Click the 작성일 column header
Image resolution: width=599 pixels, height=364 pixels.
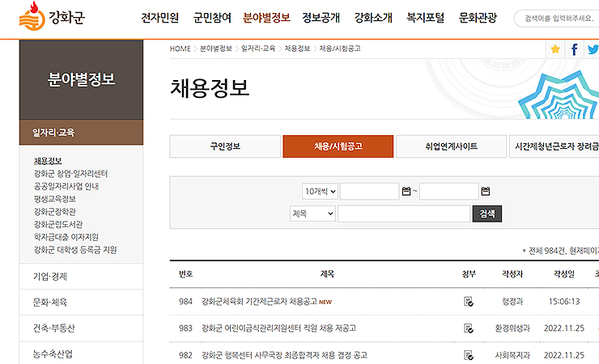click(564, 274)
